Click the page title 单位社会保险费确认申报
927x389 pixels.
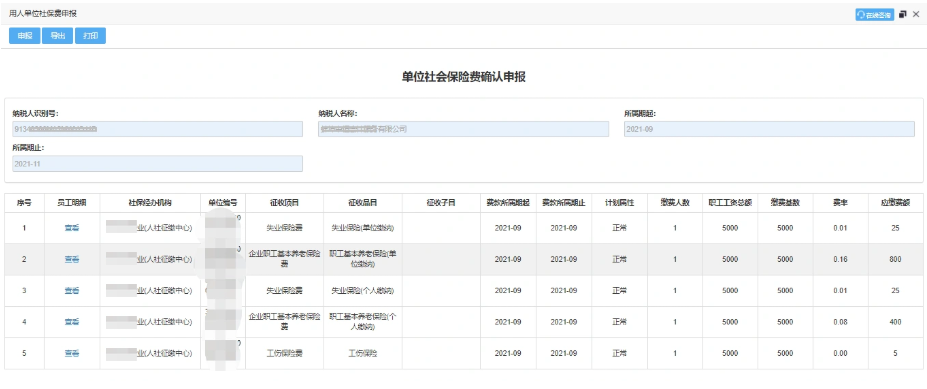[x=464, y=77]
